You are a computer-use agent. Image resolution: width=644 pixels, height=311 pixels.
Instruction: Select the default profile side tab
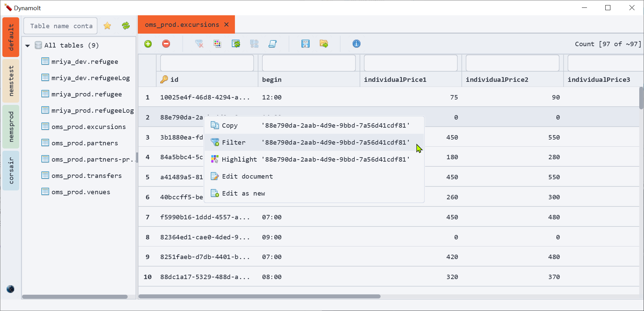(11, 37)
